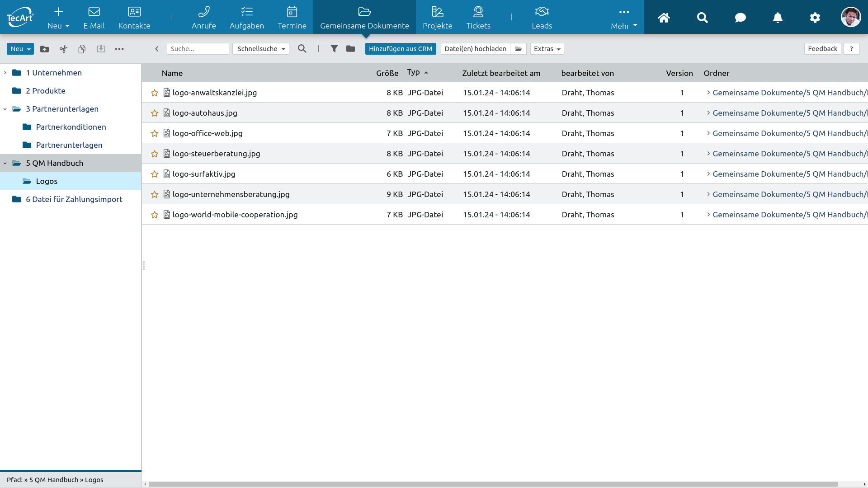
Task: Go to home dashboard icon
Action: click(x=664, y=18)
